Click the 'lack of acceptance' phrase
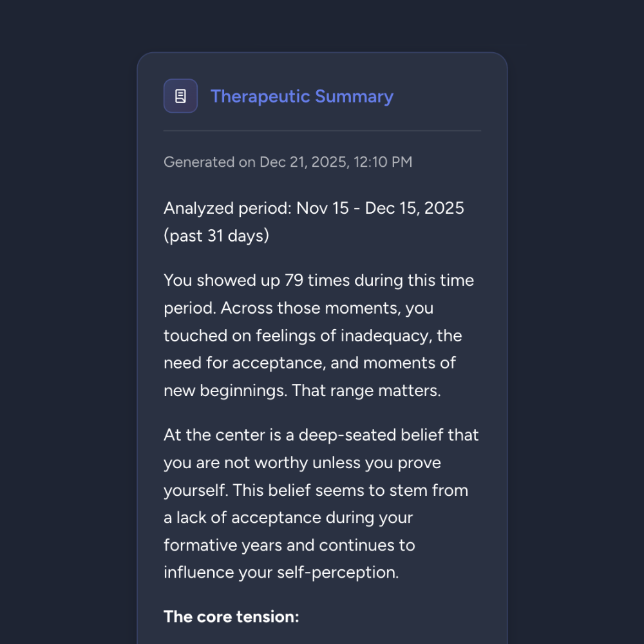Viewport: 644px width, 644px height. pos(249,518)
